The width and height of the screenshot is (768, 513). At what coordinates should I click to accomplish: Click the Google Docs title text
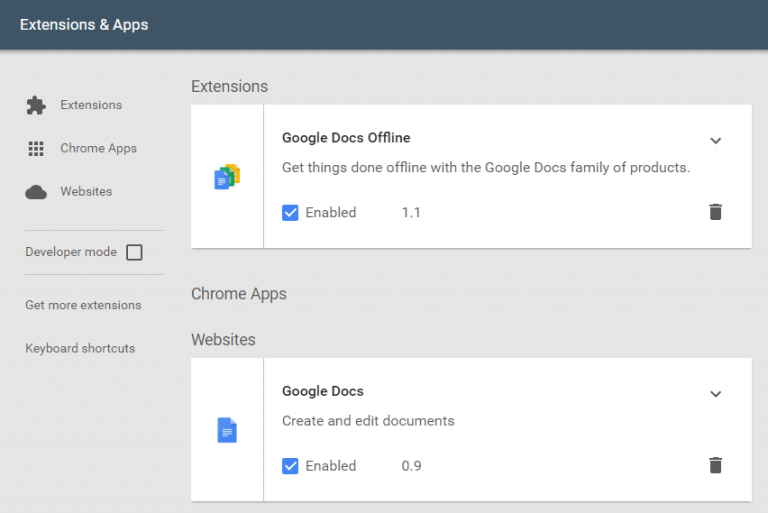[323, 391]
